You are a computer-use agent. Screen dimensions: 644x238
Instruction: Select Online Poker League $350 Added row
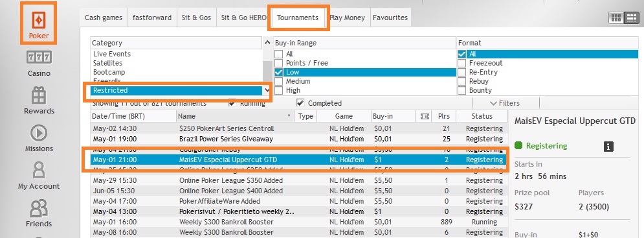pyautogui.click(x=299, y=180)
